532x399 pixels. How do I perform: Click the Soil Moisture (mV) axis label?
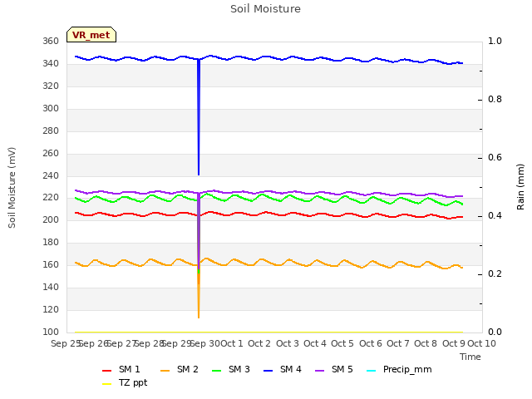12,188
